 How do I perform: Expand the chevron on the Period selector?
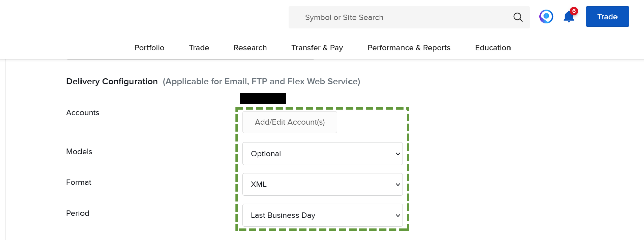pos(398,215)
